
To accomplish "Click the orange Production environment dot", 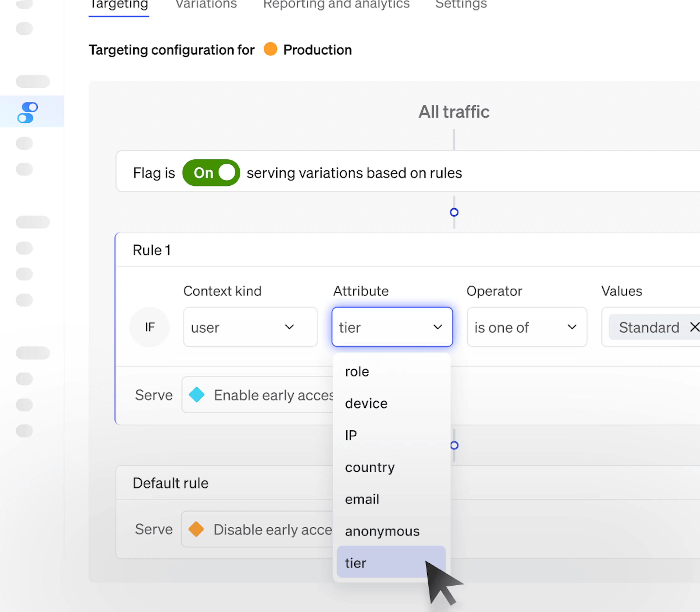I will pyautogui.click(x=270, y=50).
